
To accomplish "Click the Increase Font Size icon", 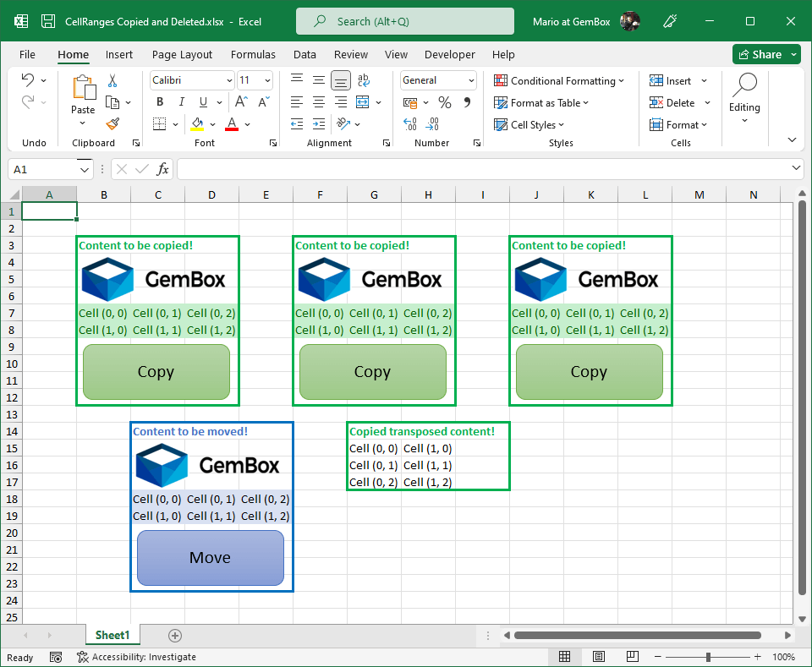I will (x=241, y=102).
